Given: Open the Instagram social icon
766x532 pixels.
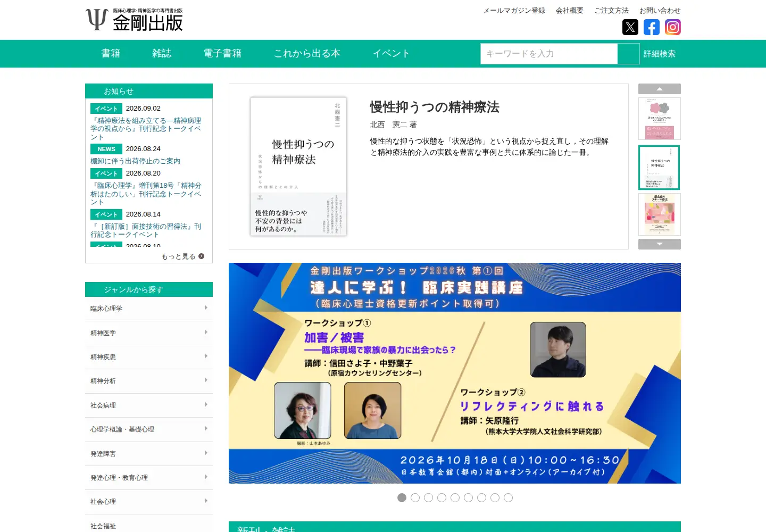Looking at the screenshot, I should click(x=673, y=27).
